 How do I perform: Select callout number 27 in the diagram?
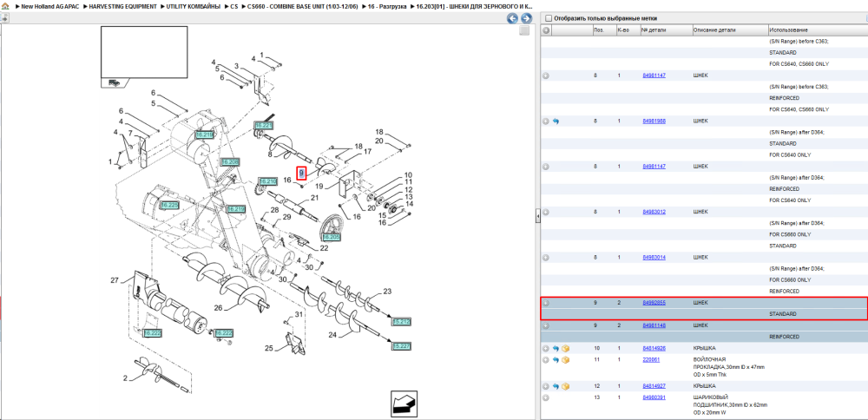pos(115,280)
